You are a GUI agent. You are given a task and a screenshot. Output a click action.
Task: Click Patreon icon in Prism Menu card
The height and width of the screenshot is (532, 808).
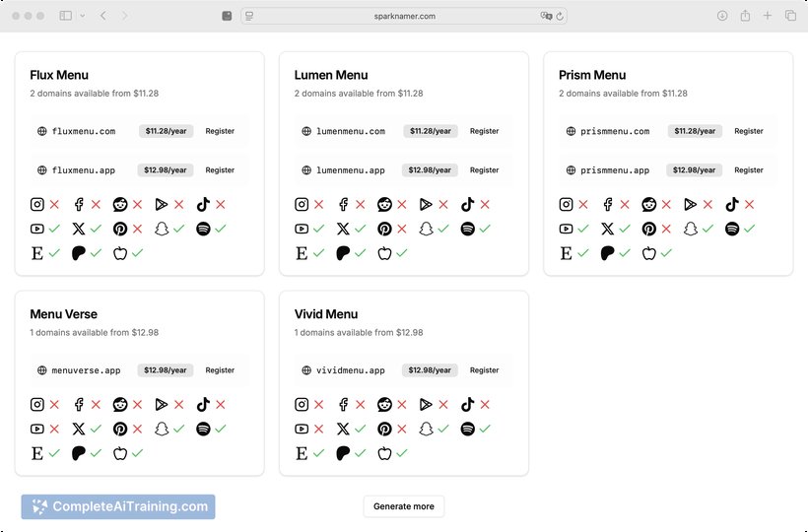(x=608, y=253)
